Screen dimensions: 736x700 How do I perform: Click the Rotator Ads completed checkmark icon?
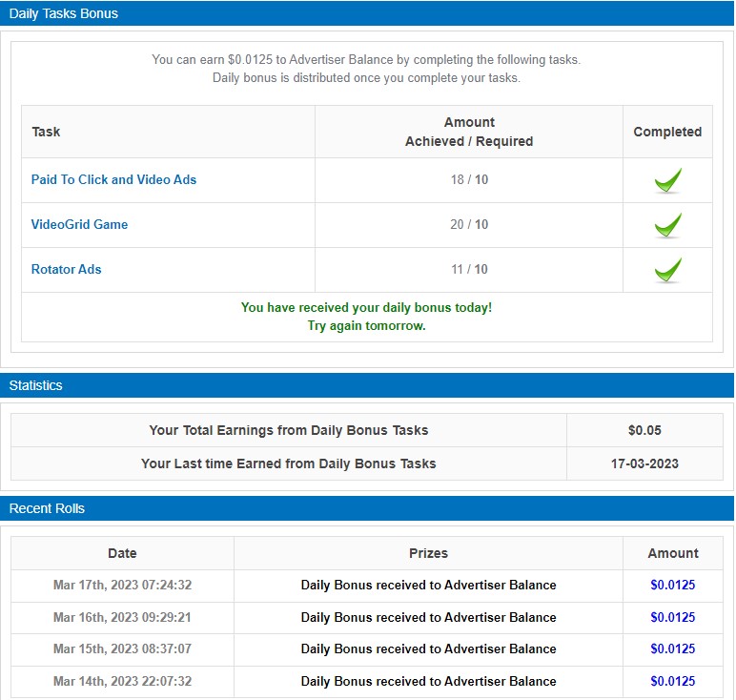pos(667,270)
